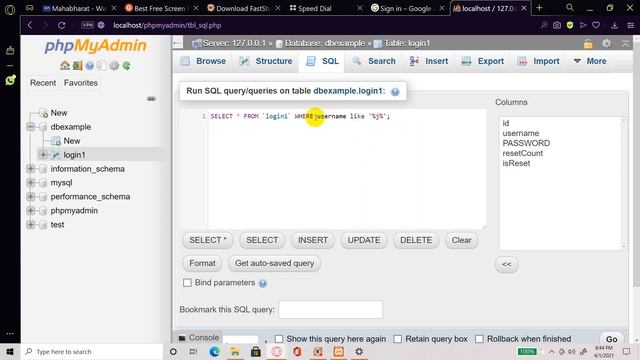The width and height of the screenshot is (640, 360).
Task: Click Get auto-saved query button
Action: point(274,263)
